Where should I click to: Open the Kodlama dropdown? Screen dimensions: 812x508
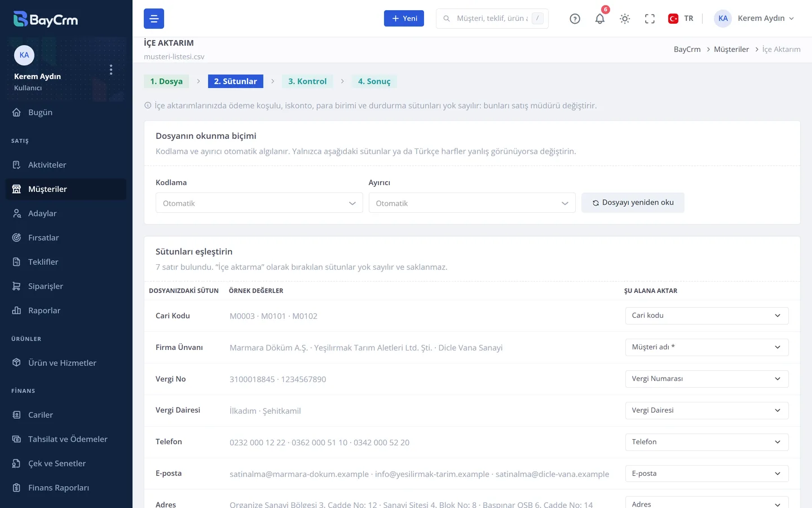point(259,203)
